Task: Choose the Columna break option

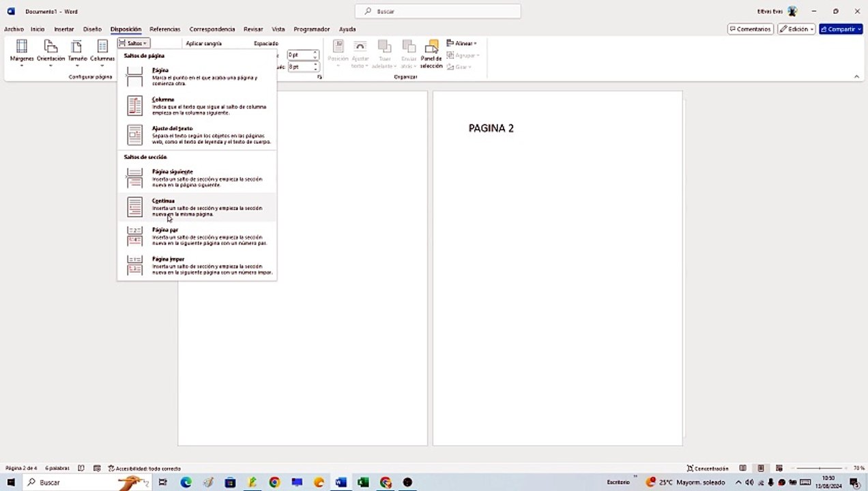Action: pyautogui.click(x=198, y=106)
